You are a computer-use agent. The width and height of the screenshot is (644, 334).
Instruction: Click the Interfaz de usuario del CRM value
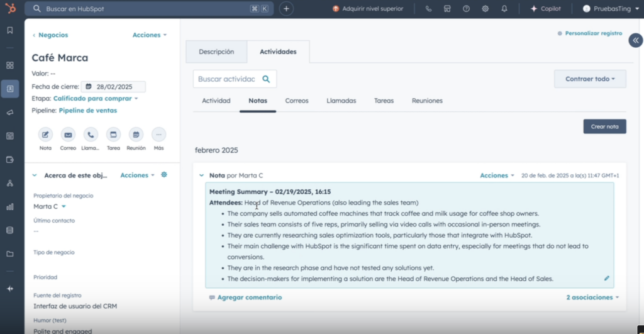tap(75, 306)
